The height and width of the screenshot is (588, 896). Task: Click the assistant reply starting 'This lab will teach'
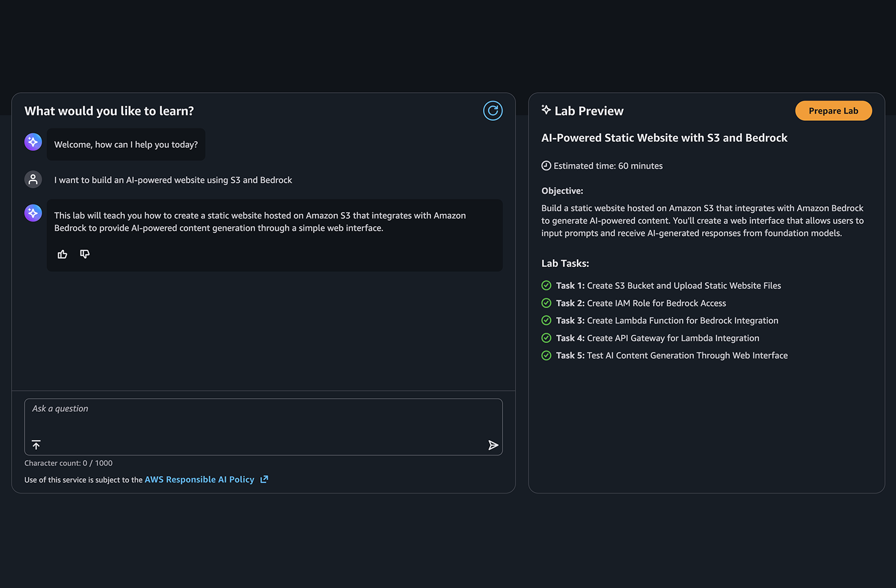click(x=274, y=235)
